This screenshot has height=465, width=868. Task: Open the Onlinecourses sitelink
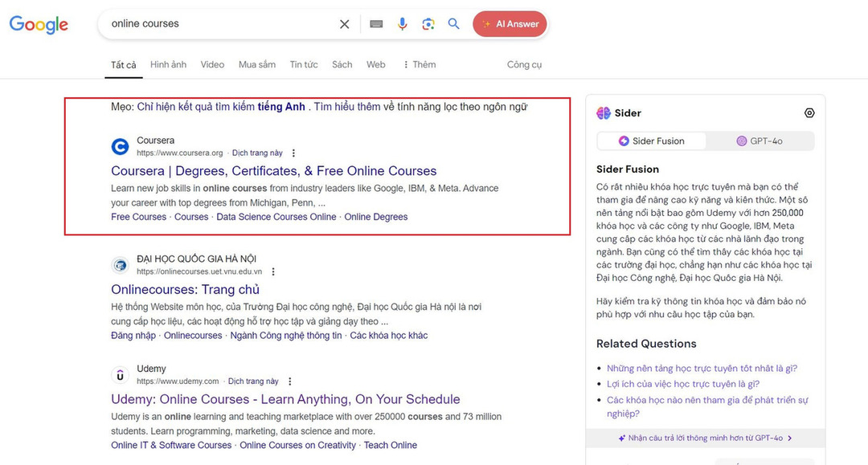[x=193, y=335]
